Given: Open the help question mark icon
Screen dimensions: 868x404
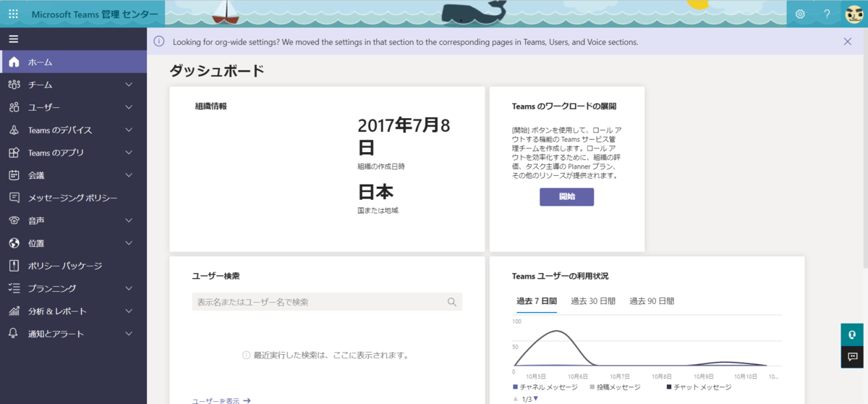Looking at the screenshot, I should coord(827,14).
